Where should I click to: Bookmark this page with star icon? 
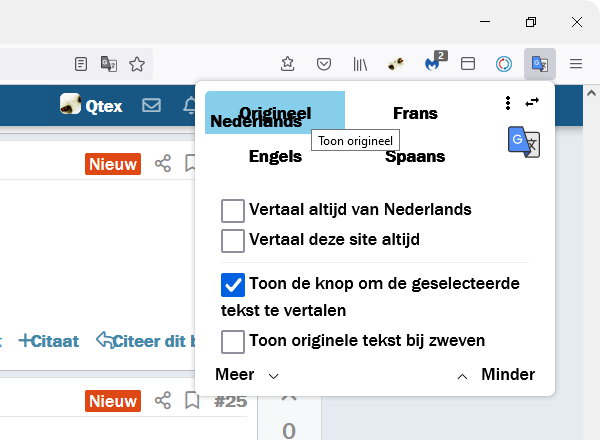137,64
